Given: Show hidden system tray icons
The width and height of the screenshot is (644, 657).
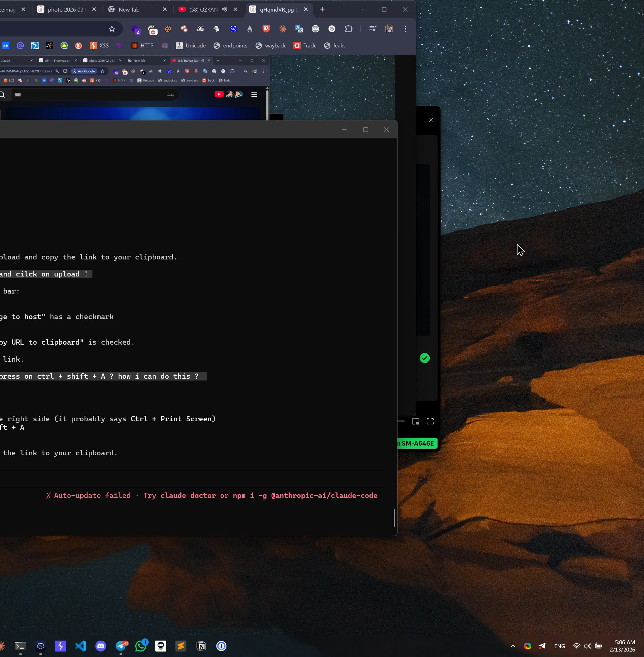Looking at the screenshot, I should (513, 646).
